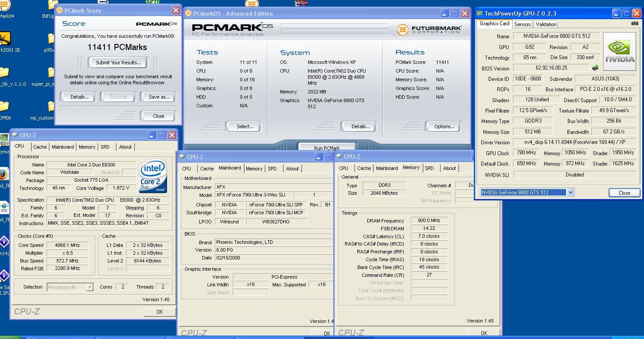Screen dimensions: 644x339
Task: Select the DM06 desktop folder
Action: point(4,109)
